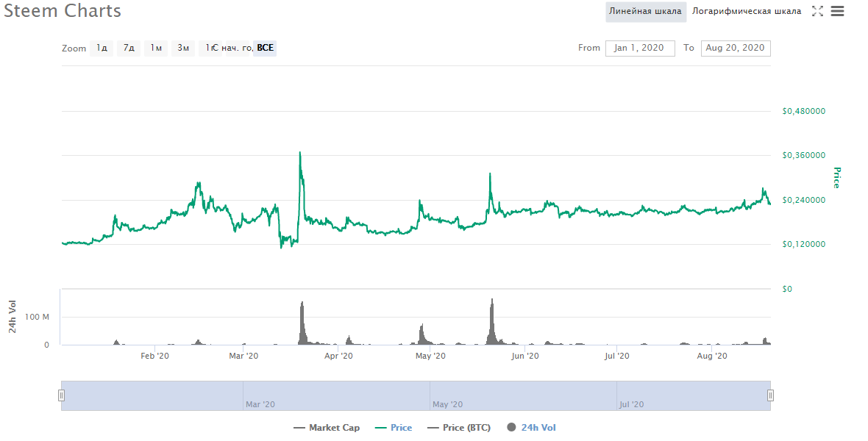Click the Aug '20 date axis label
868x441 pixels.
click(x=712, y=356)
